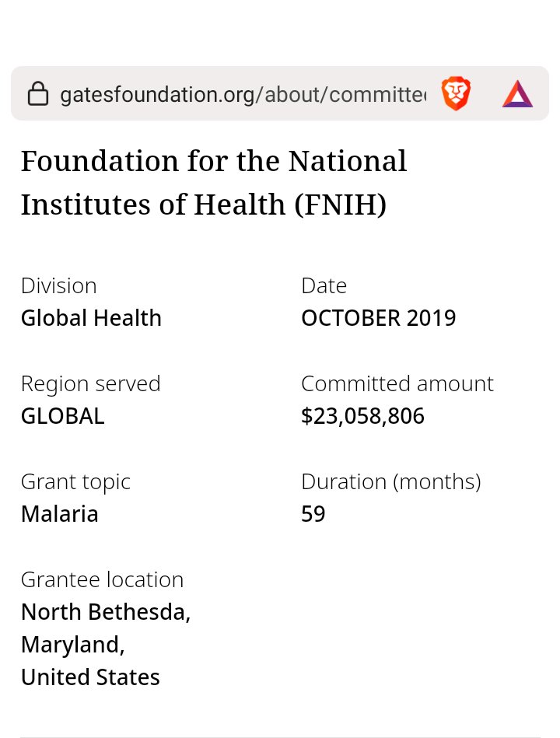Click the Foundation for the National Institutes heading
The height and width of the screenshot is (738, 560).
click(x=214, y=183)
